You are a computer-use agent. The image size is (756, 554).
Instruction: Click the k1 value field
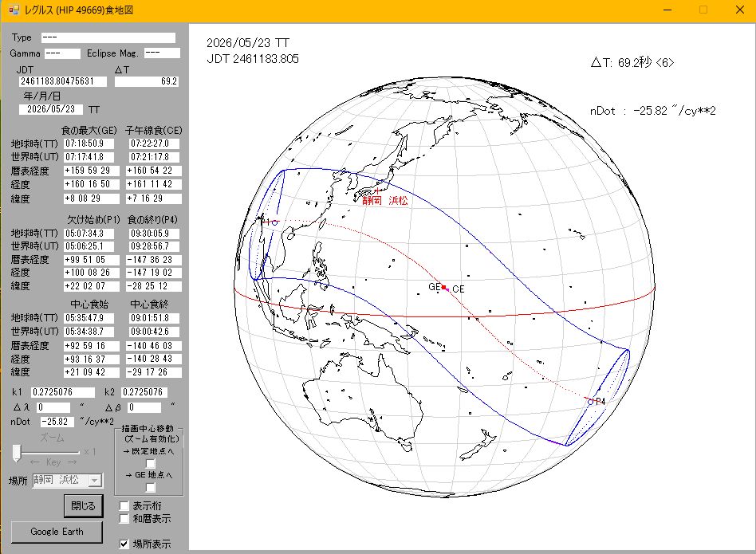point(63,392)
